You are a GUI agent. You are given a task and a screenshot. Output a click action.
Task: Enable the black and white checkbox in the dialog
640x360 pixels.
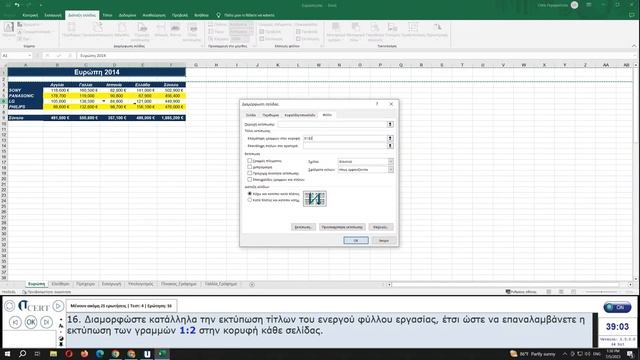249,167
